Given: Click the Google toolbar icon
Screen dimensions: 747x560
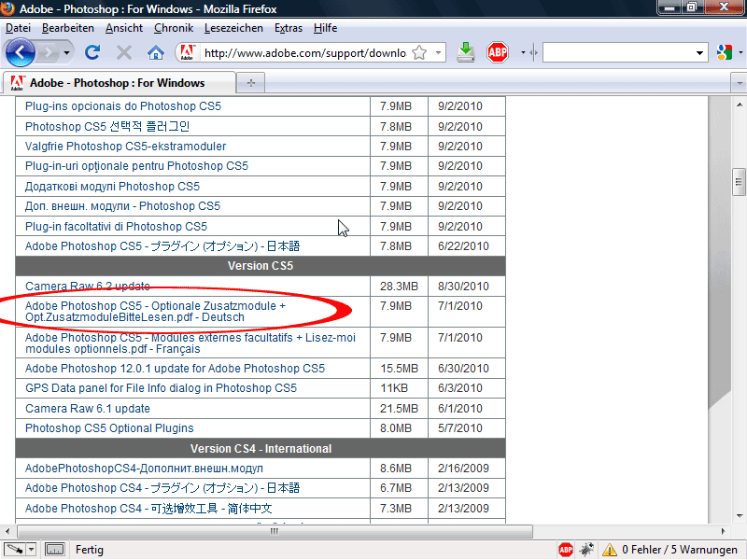Looking at the screenshot, I should click(x=725, y=52).
